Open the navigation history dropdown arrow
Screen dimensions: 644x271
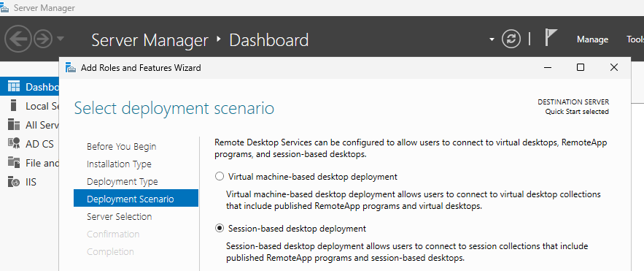pyautogui.click(x=61, y=39)
